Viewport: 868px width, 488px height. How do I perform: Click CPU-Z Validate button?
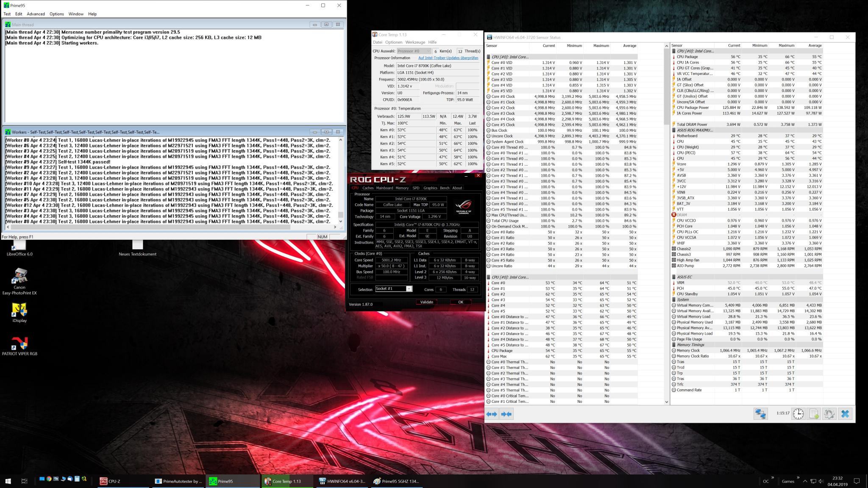coord(426,302)
